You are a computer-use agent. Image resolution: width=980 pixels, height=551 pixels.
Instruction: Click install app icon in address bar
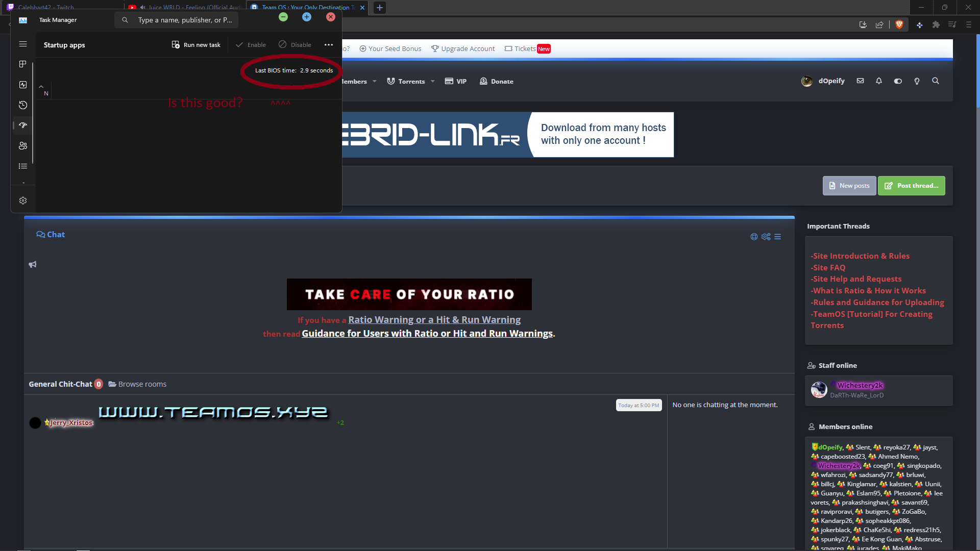863,24
